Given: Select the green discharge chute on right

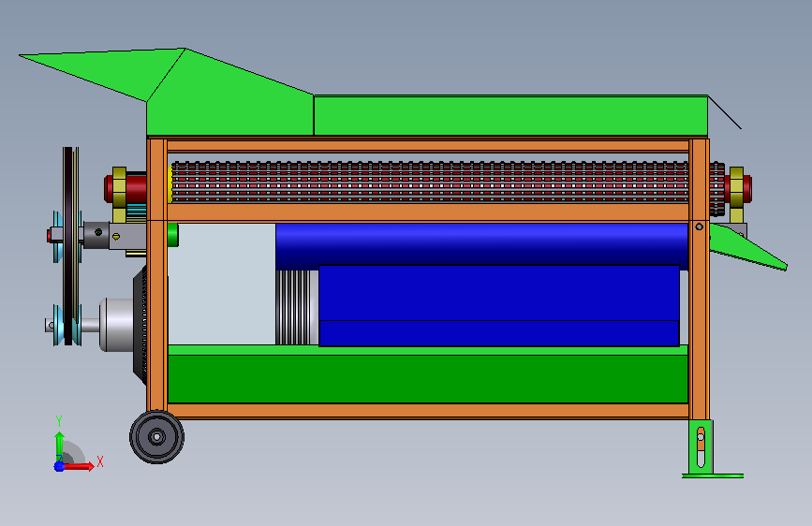Looking at the screenshot, I should point(747,247).
